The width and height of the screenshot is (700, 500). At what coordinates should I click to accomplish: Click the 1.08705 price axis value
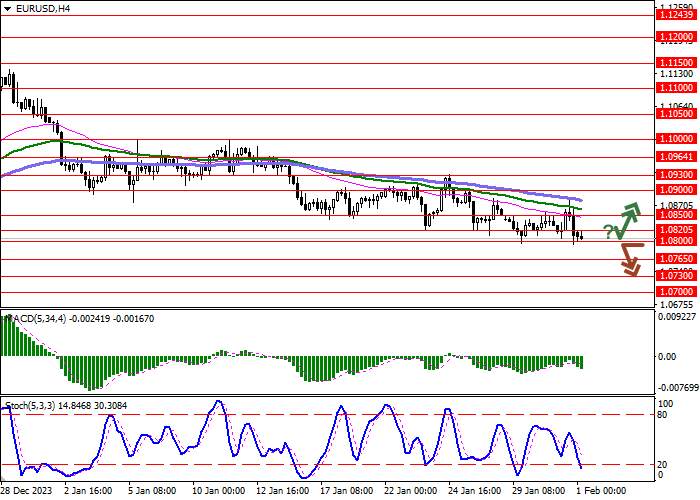676,206
